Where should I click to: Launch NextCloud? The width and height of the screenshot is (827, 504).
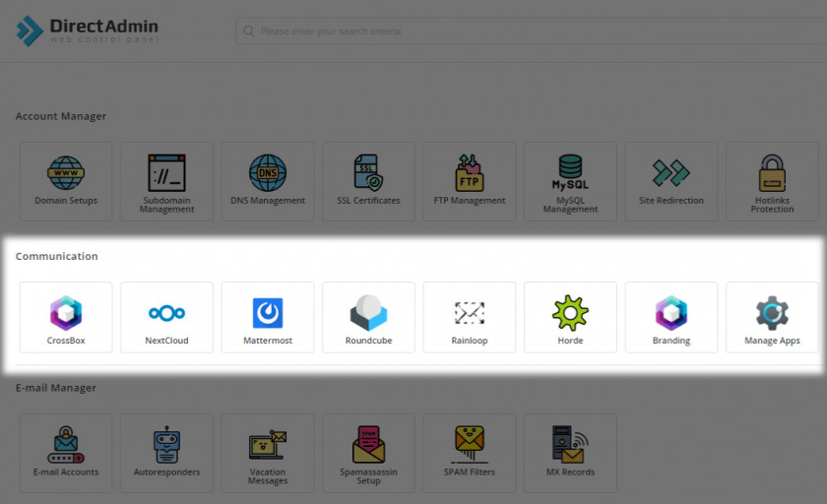pos(166,317)
